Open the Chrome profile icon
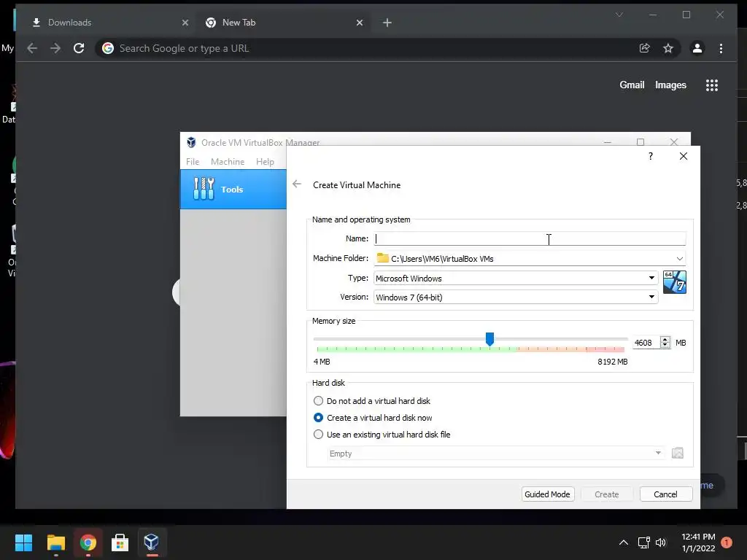The image size is (747, 560). (x=697, y=48)
